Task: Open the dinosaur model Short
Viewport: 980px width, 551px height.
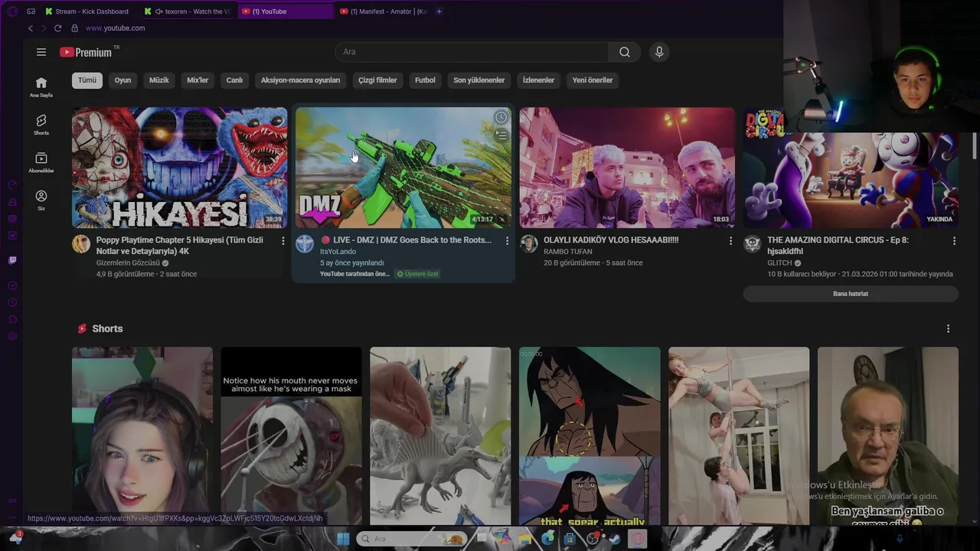Action: point(440,436)
